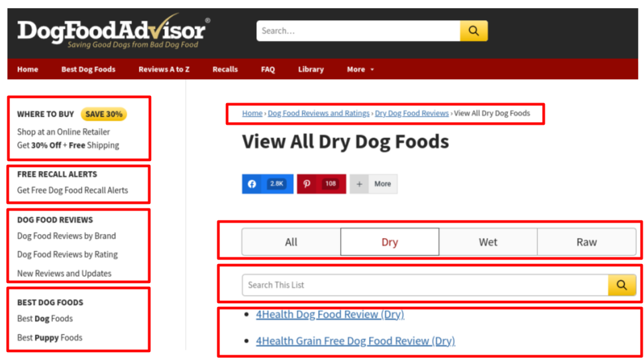Viewport: 644px width, 362px height.
Task: Open FAQ navigation item
Action: [x=268, y=69]
